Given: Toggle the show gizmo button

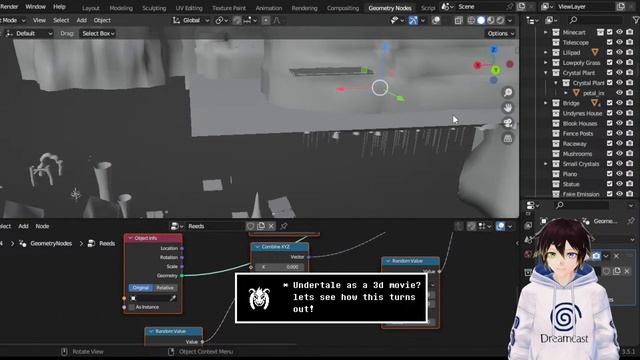Looking at the screenshot, I should pyautogui.click(x=413, y=20).
